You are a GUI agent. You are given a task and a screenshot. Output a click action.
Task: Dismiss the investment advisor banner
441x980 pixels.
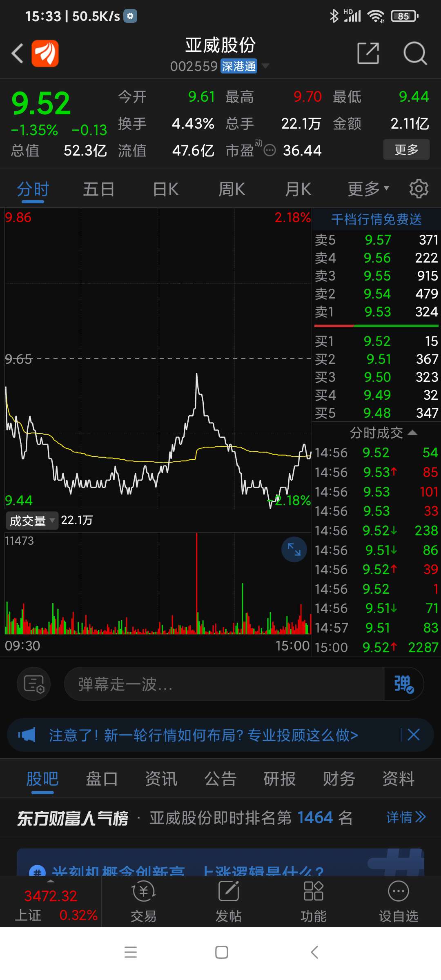click(414, 735)
